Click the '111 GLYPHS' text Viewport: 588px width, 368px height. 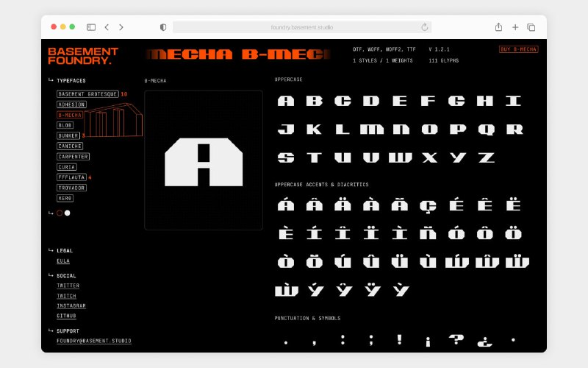[444, 60]
